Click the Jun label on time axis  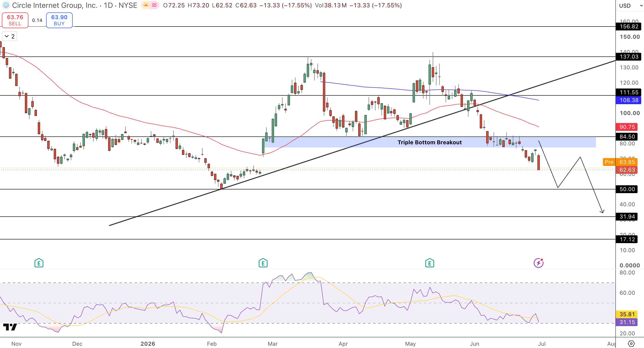[x=474, y=344]
